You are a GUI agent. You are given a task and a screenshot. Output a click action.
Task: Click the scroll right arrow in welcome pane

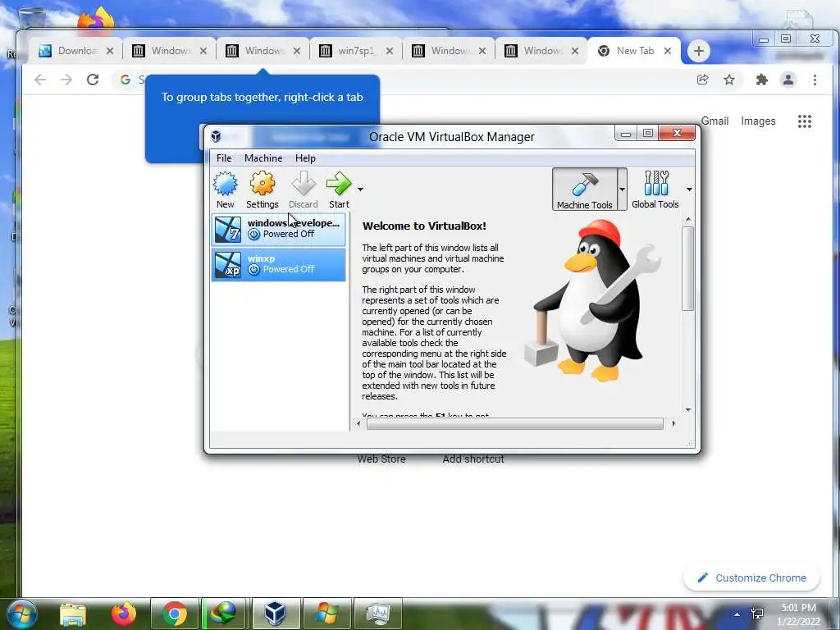673,424
